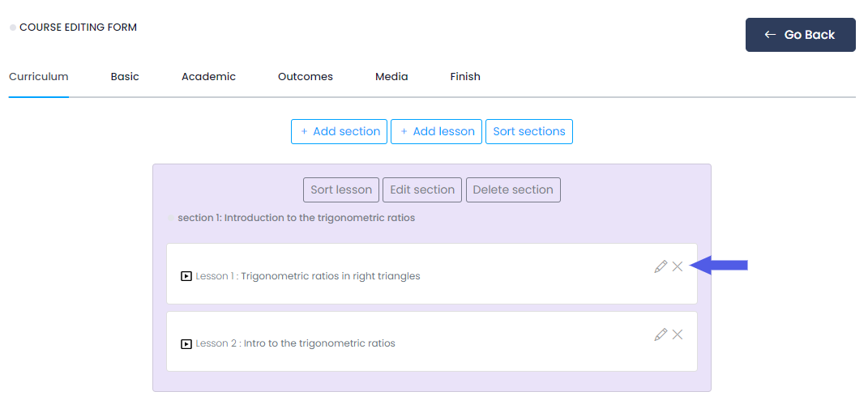The width and height of the screenshot is (868, 396).
Task: Remove Lesson 2 with the X icon
Action: (x=678, y=334)
